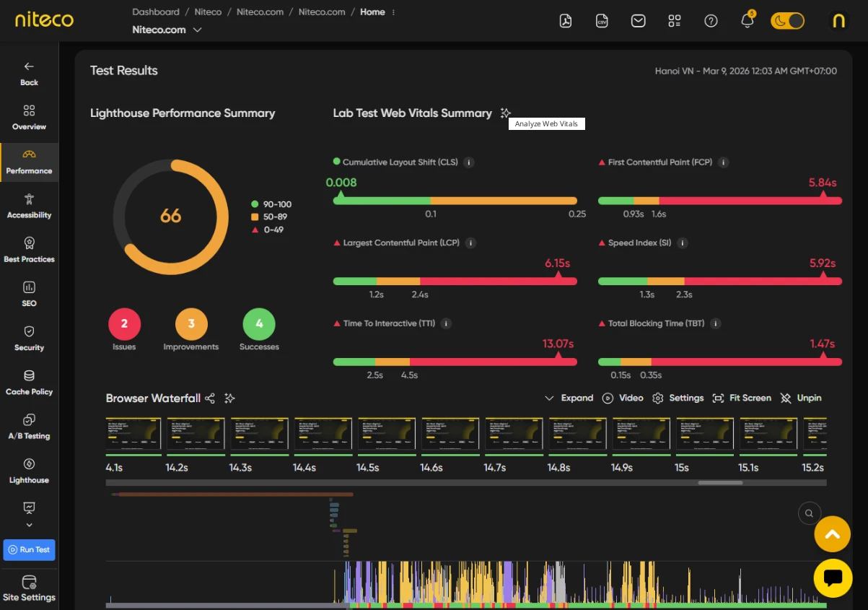Open the Dashboard breadcrumb link
The width and height of the screenshot is (868, 610).
pos(156,12)
